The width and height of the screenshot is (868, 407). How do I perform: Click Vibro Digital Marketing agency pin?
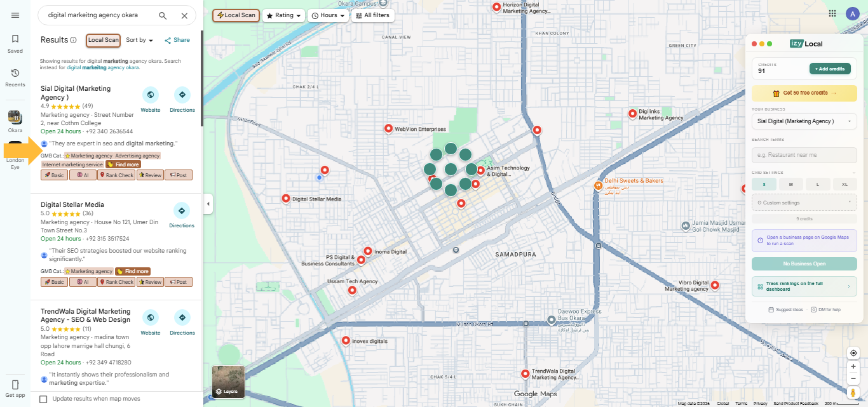click(x=715, y=285)
